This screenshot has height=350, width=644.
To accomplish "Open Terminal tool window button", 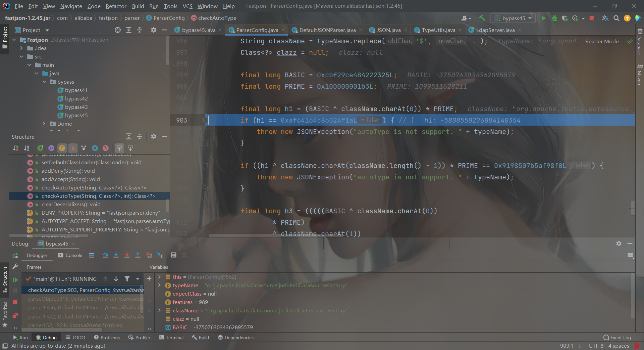I will [x=171, y=338].
